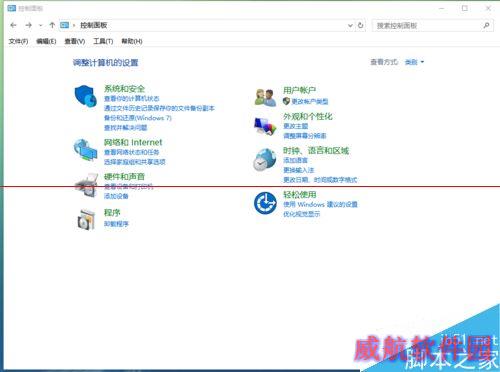The image size is (500, 372).
Task: Open the 程序 heading
Action: (112, 213)
